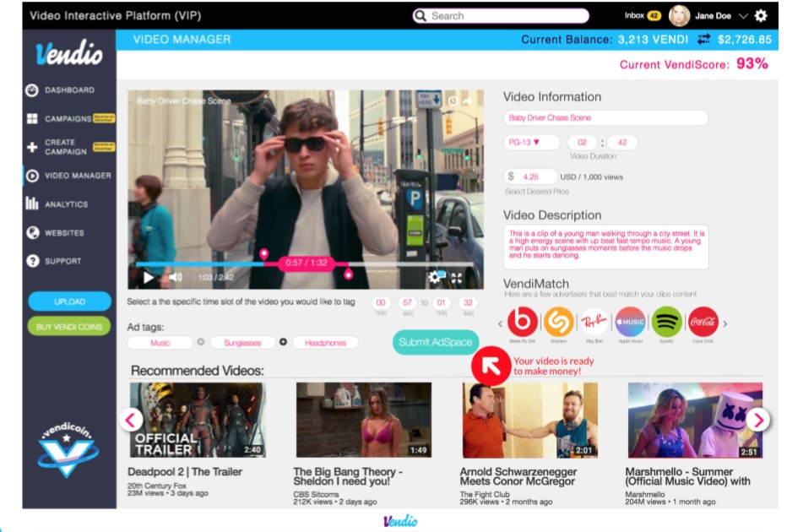Go to previous recommended videos
Image resolution: width=803 pixels, height=532 pixels.
[131, 420]
